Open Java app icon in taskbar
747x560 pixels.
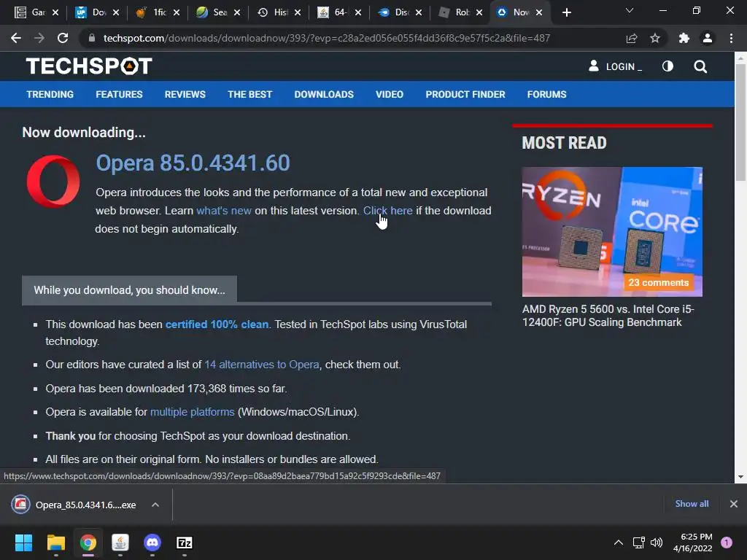pos(120,542)
